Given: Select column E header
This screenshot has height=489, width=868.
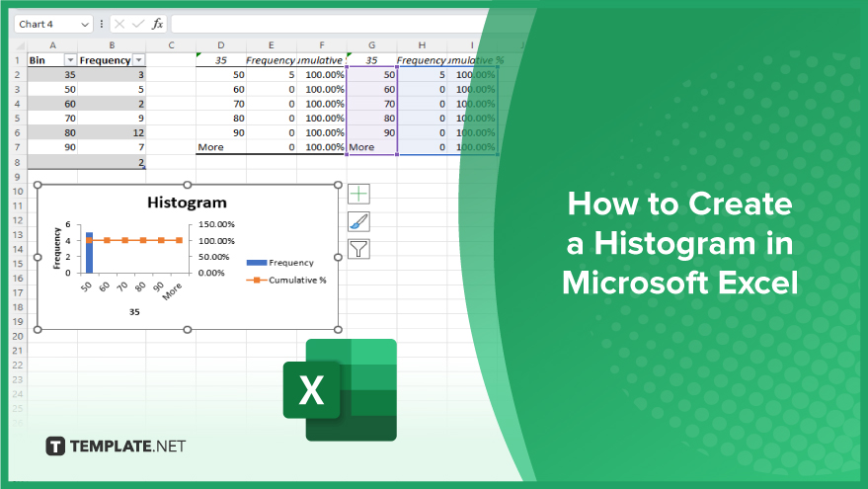Looking at the screenshot, I should click(272, 45).
